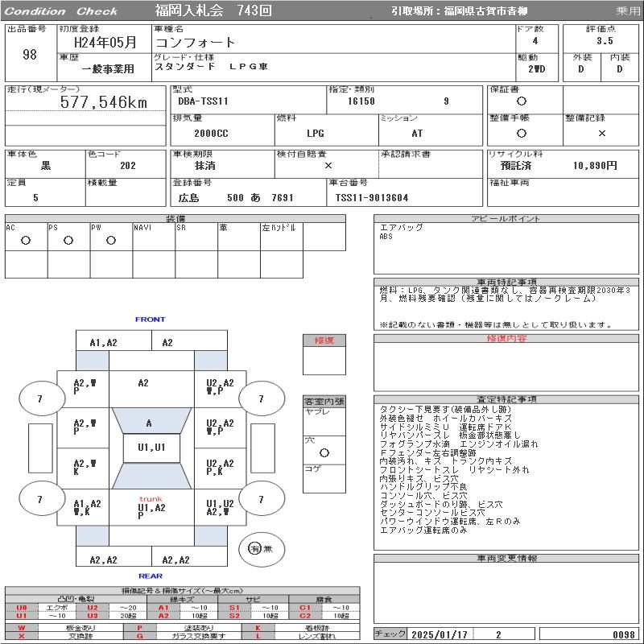644x644 pixels.
Task: Click the chassis number TSS11-9013604
Action: [372, 198]
